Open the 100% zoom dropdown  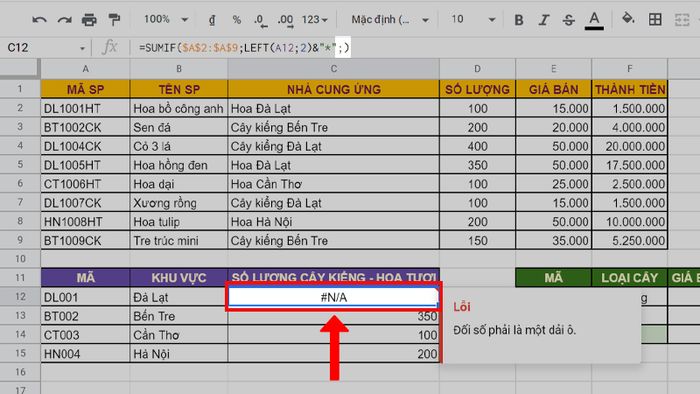[166, 20]
